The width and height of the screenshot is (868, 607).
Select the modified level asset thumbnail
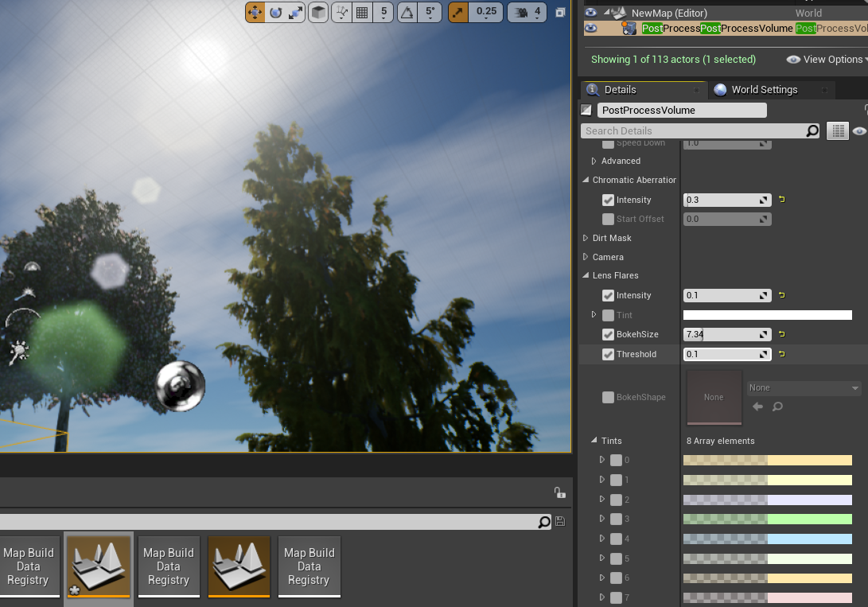point(99,566)
